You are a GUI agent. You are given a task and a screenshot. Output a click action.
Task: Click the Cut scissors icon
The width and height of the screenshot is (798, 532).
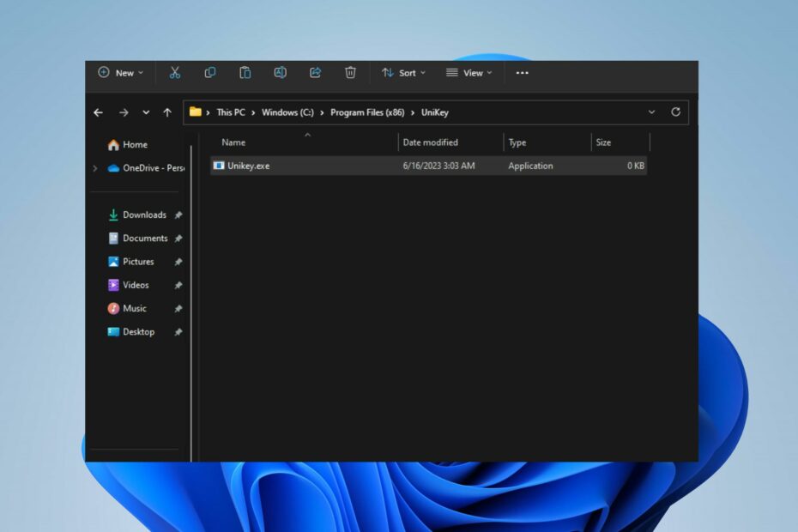pyautogui.click(x=174, y=73)
